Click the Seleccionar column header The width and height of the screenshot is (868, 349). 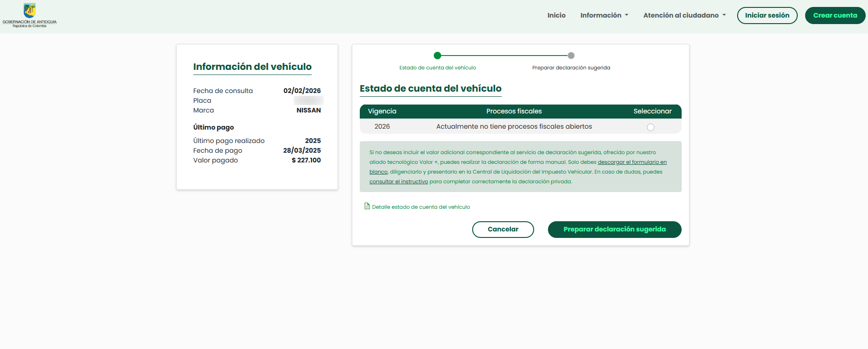[653, 111]
